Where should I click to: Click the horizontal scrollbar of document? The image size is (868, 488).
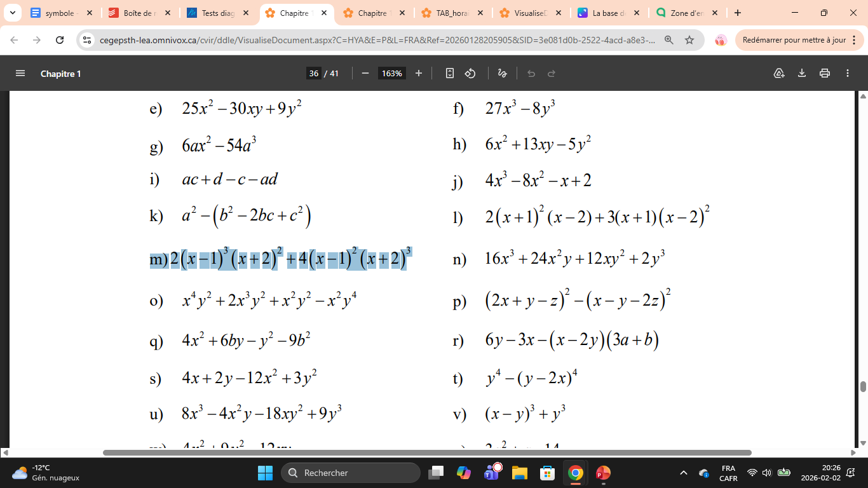(427, 453)
